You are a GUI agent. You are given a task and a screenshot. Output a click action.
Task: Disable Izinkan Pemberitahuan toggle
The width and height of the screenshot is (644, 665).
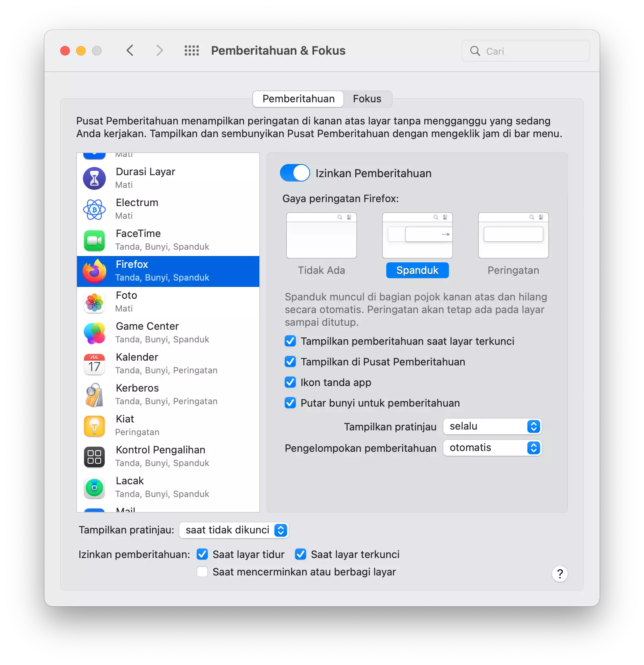point(295,173)
